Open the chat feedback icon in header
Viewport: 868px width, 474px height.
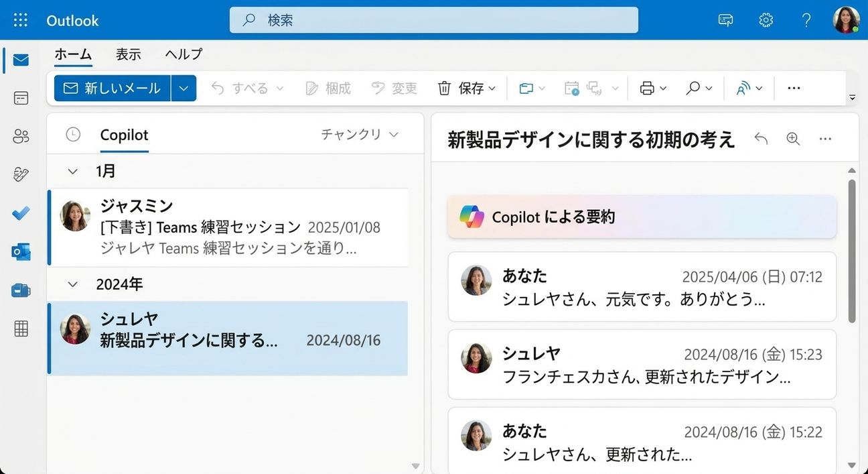725,20
